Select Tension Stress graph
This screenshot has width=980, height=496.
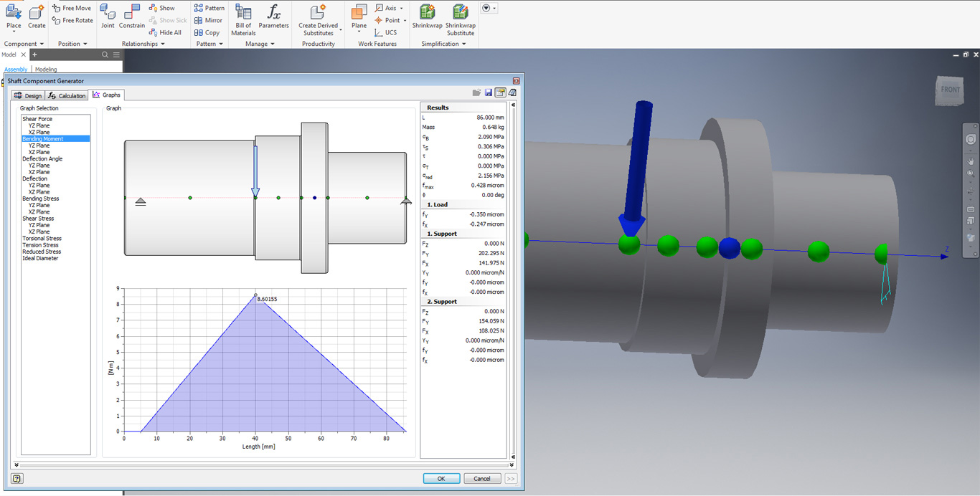pyautogui.click(x=40, y=245)
